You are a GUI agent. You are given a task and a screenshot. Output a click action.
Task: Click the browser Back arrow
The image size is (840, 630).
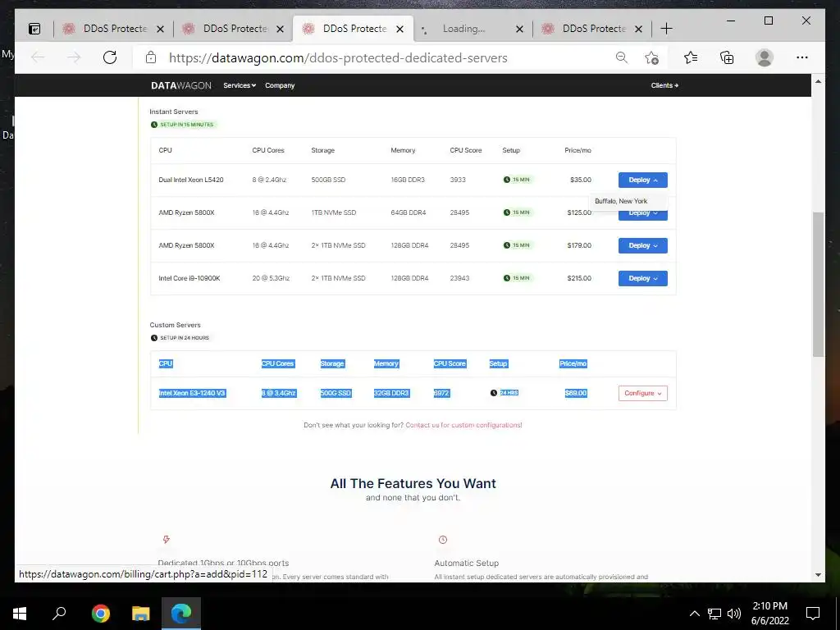coord(38,57)
